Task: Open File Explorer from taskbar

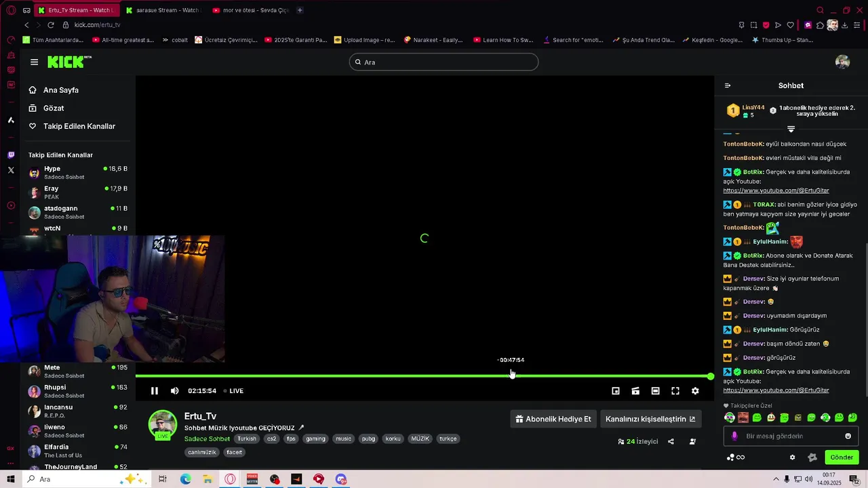Action: pyautogui.click(x=208, y=479)
